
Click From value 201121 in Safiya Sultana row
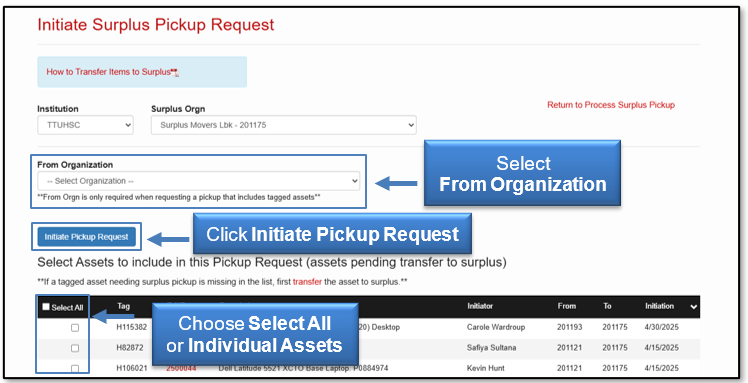point(569,348)
